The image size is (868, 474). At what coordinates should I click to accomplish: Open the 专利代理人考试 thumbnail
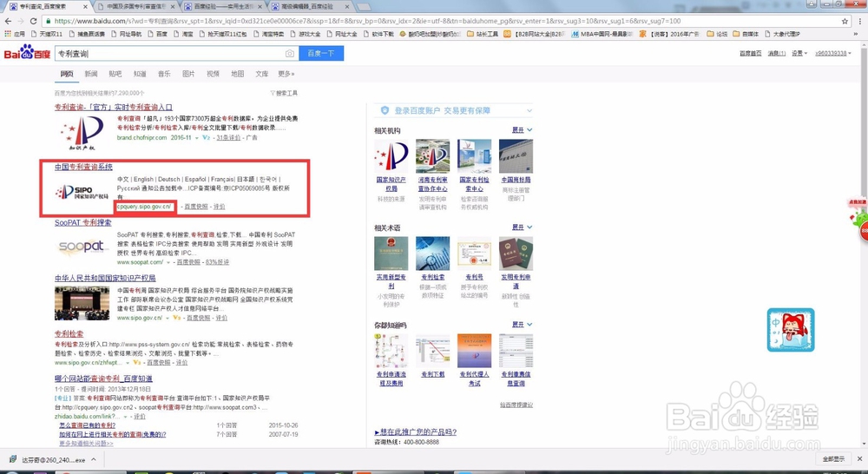[x=475, y=351]
